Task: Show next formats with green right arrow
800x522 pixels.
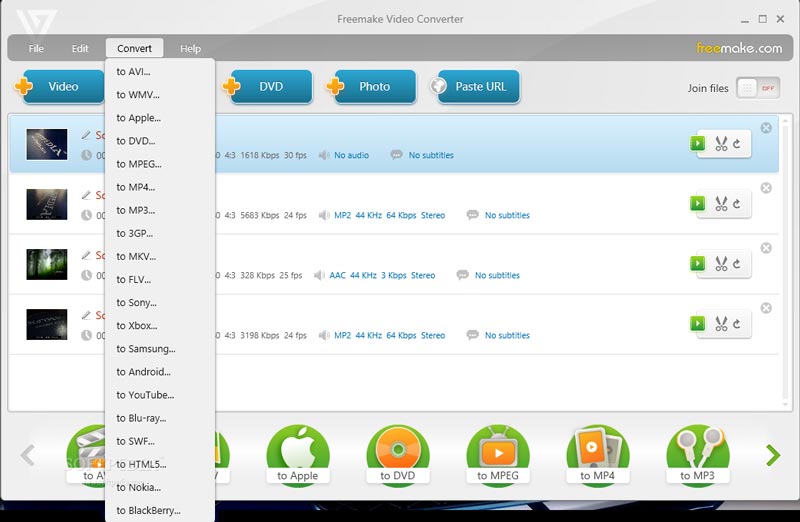Action: [773, 455]
